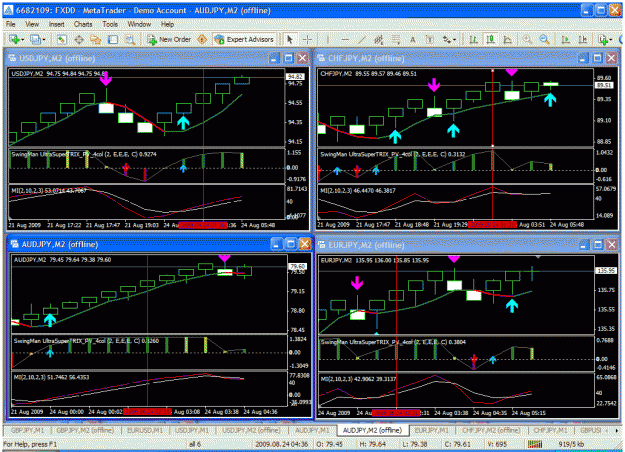625x452 pixels.
Task: Activate the Crosshair tool
Action: pos(307,39)
